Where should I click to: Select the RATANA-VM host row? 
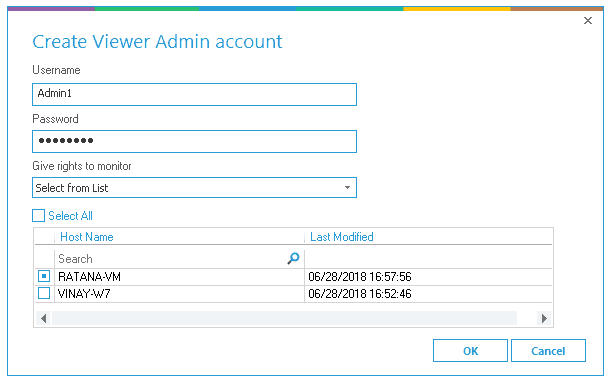pyautogui.click(x=293, y=277)
